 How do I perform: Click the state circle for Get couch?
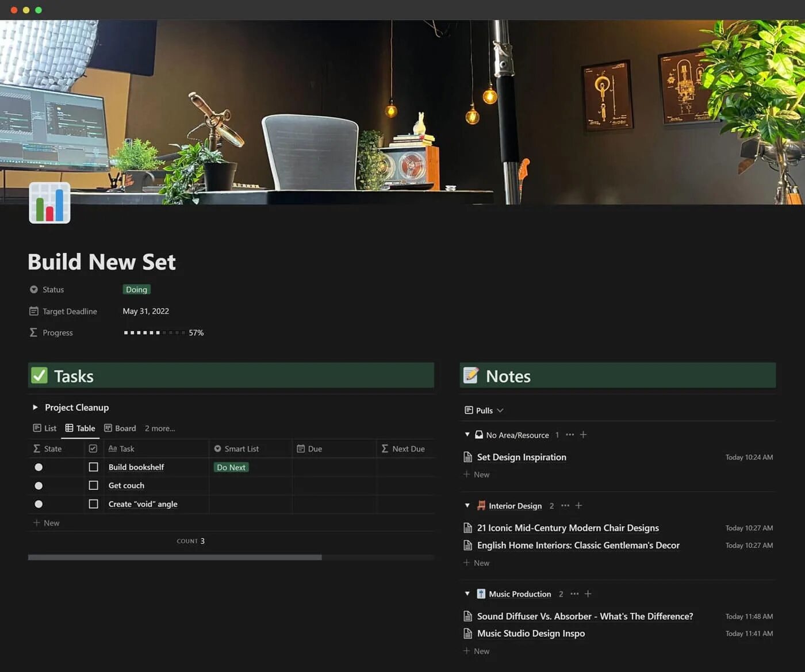click(x=39, y=485)
